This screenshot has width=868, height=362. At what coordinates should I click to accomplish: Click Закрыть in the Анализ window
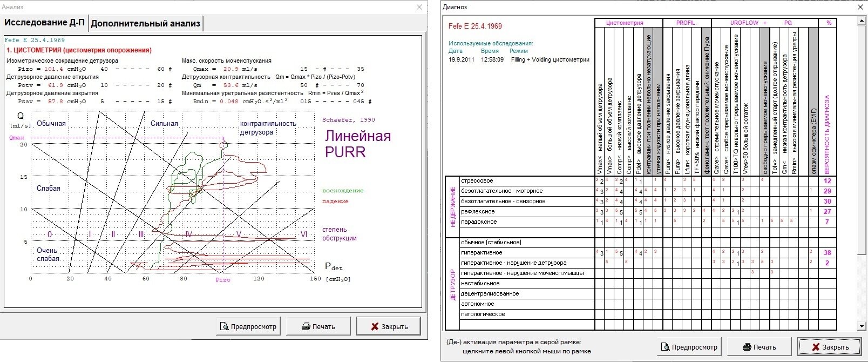pos(389,326)
